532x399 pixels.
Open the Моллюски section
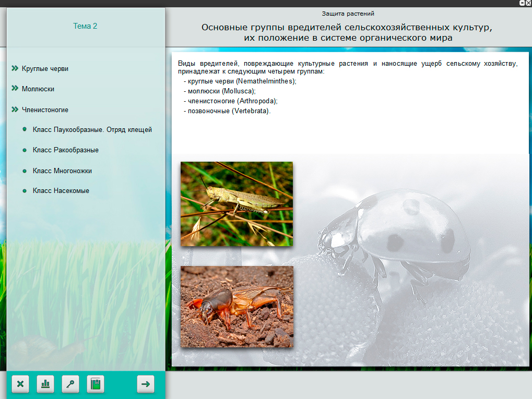[38, 89]
